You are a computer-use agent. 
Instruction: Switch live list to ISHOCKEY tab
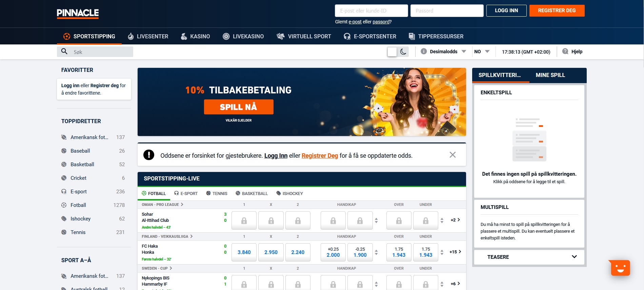pos(289,193)
